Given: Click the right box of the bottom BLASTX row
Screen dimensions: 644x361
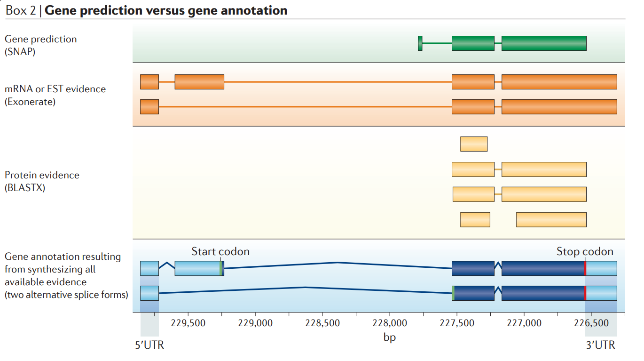Looking at the screenshot, I should click(551, 219).
